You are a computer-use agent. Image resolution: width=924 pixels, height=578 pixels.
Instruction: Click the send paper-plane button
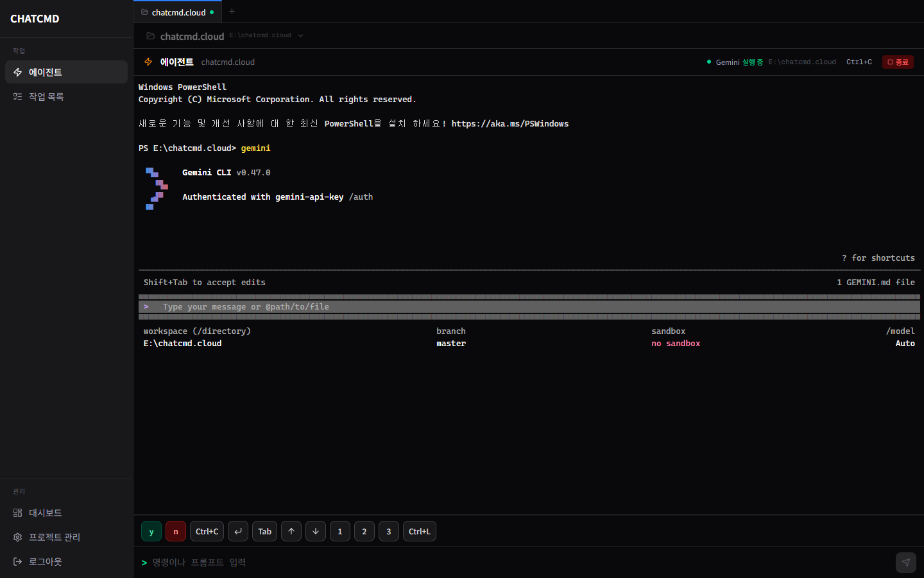point(906,563)
